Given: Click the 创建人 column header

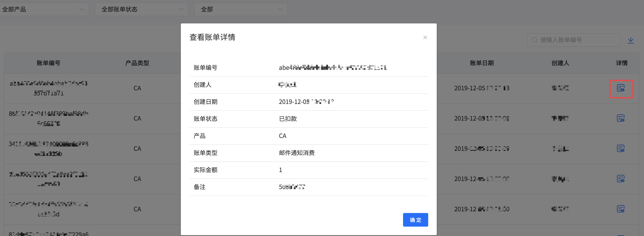Looking at the screenshot, I should [560, 63].
